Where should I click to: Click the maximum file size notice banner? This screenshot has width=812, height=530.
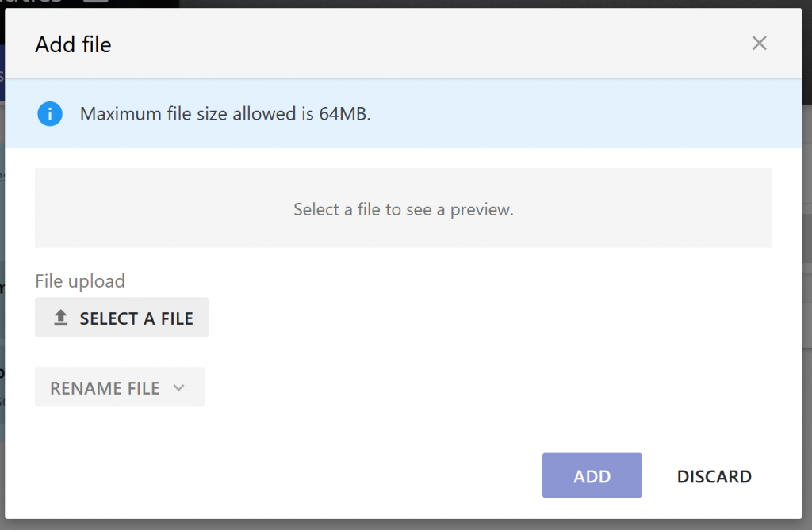(x=404, y=113)
